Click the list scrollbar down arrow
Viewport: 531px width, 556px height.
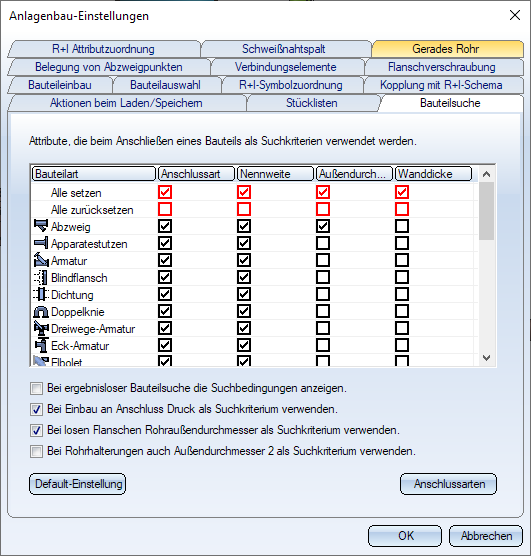pos(487,358)
